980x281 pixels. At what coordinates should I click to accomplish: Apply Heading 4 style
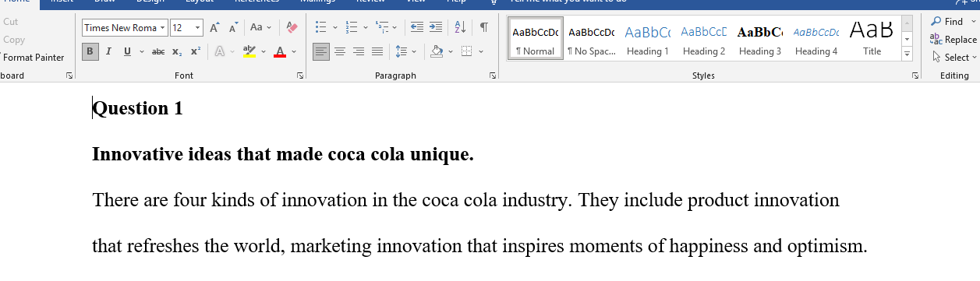tap(816, 39)
